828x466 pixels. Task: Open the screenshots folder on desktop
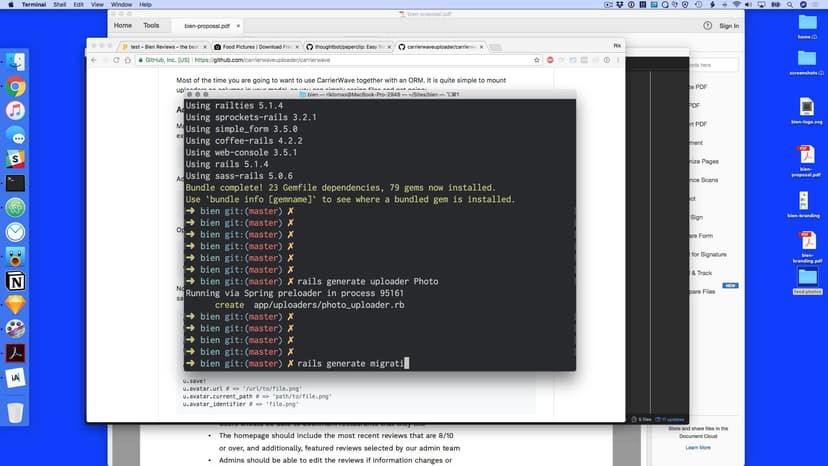click(x=806, y=65)
